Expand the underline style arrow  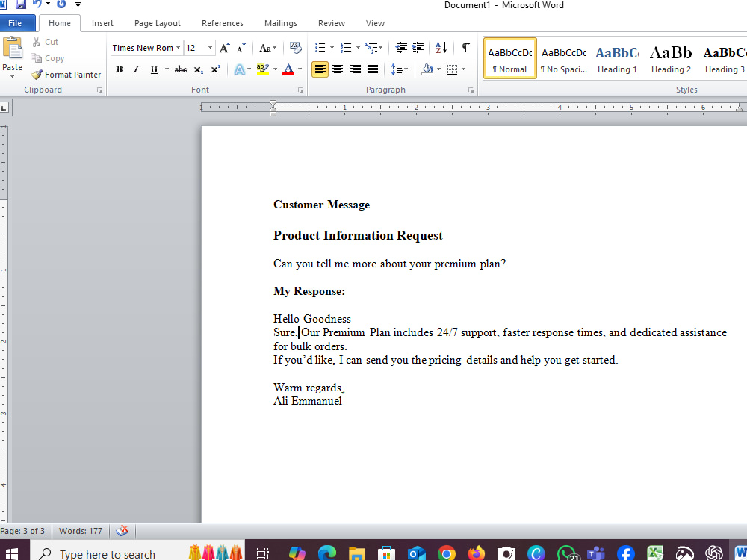click(x=167, y=70)
